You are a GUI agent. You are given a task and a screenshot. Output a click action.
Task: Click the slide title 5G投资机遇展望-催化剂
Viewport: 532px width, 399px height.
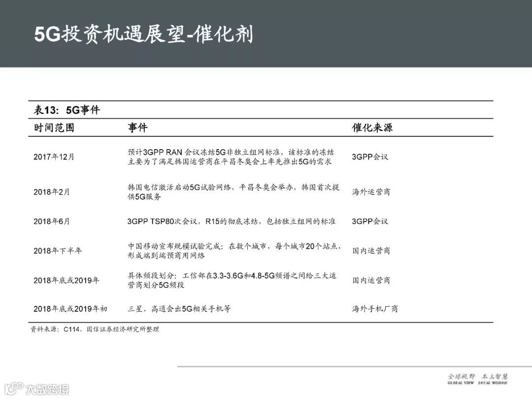point(143,34)
